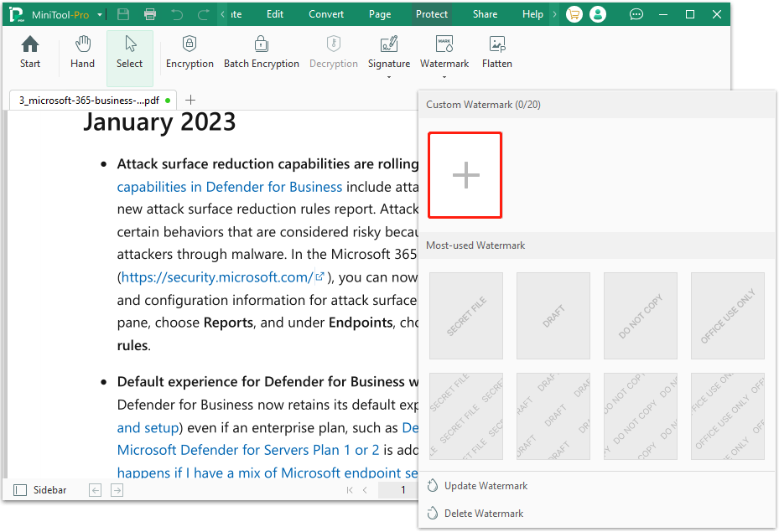
Task: Open the Microsoft Defender for Servers link
Action: [x=248, y=450]
